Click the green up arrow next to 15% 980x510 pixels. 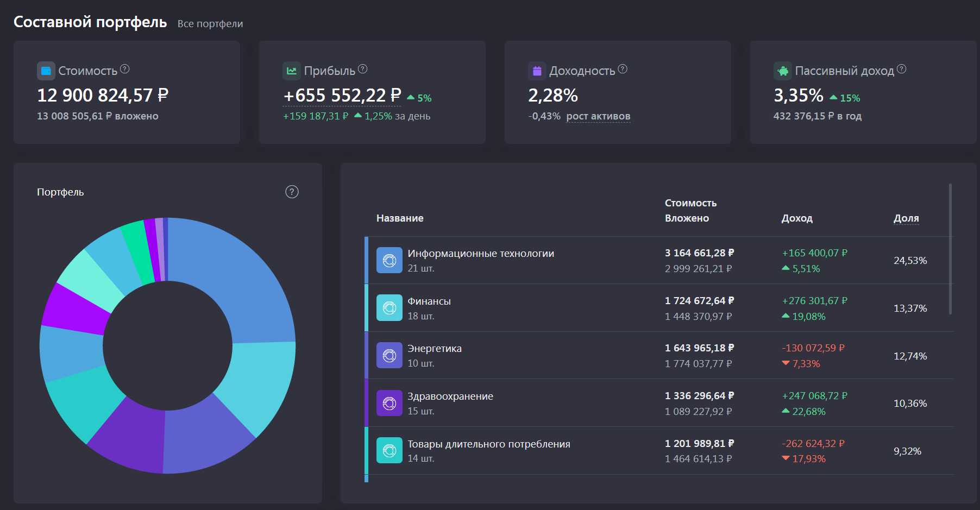click(x=833, y=98)
